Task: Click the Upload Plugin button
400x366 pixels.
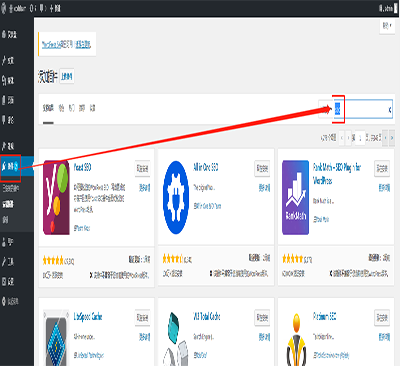Action: click(x=67, y=77)
